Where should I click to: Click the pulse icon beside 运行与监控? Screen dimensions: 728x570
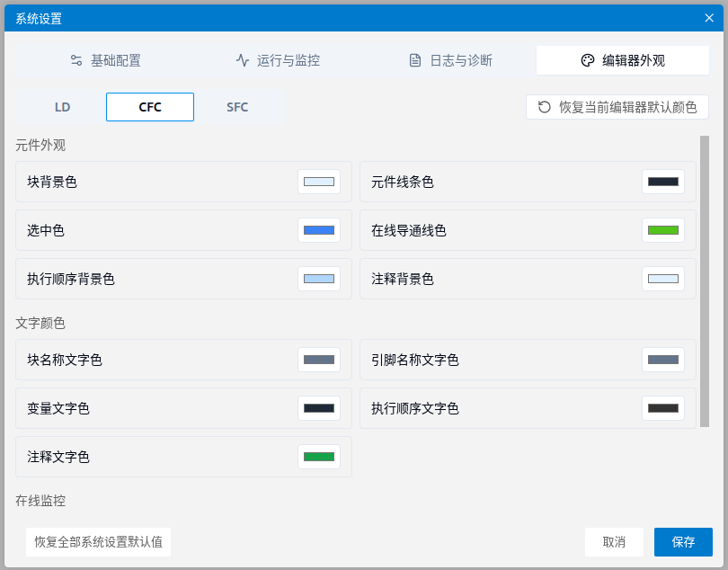pos(243,60)
